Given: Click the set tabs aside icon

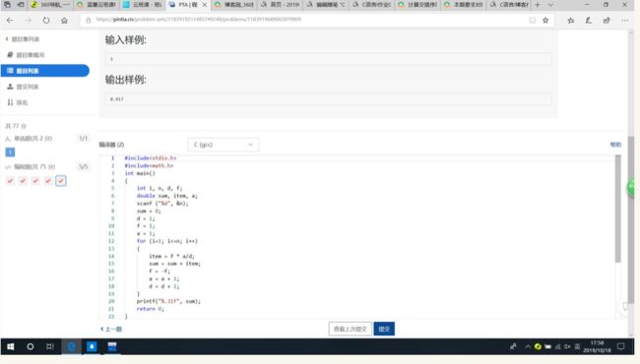Looking at the screenshot, I should [21, 5].
